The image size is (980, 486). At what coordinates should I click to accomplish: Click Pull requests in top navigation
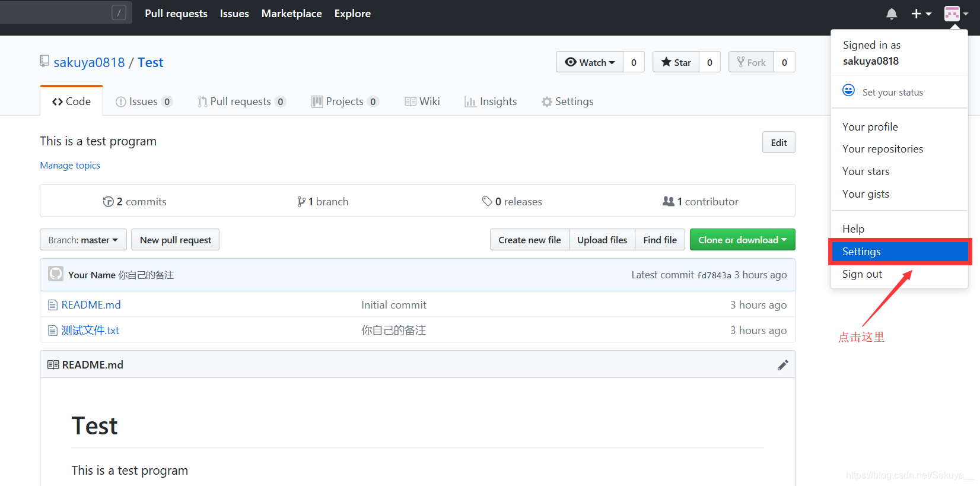pyautogui.click(x=176, y=13)
